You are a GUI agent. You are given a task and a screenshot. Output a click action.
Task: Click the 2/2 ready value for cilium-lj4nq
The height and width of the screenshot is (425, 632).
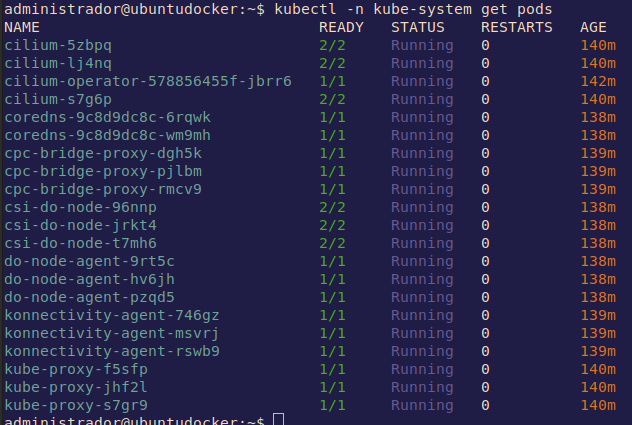click(x=332, y=63)
